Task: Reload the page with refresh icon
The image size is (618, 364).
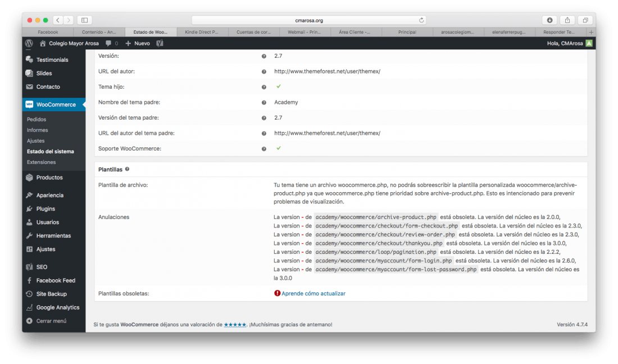Action: (x=421, y=20)
